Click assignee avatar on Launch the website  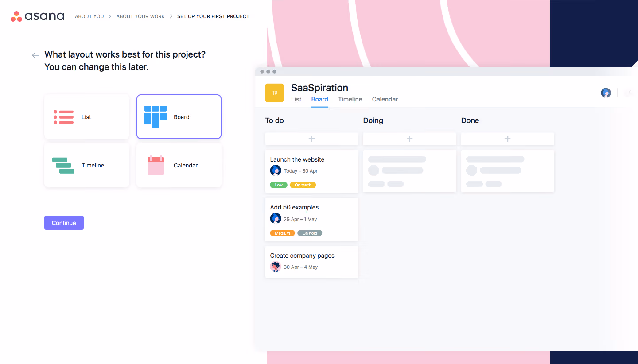tap(276, 170)
